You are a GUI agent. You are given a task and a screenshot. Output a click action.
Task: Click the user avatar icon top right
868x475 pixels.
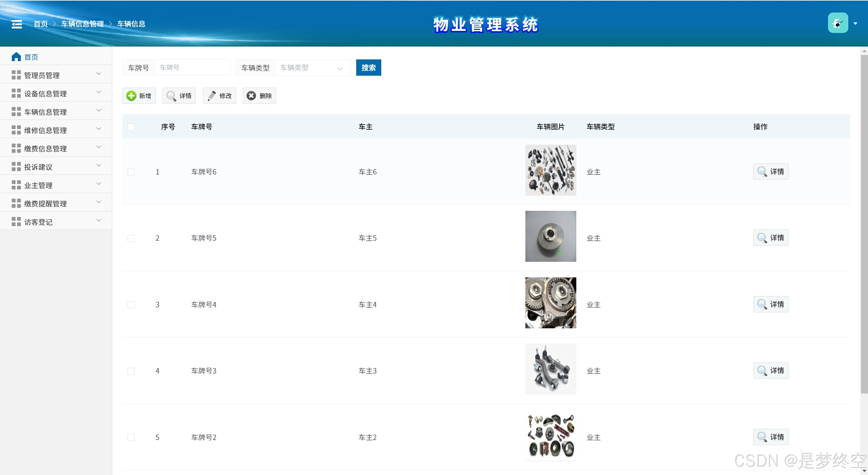(837, 23)
